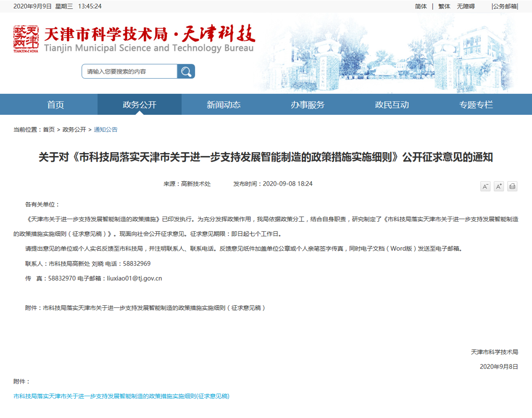Click the search input field
This screenshot has height=418, width=532.
129,71
